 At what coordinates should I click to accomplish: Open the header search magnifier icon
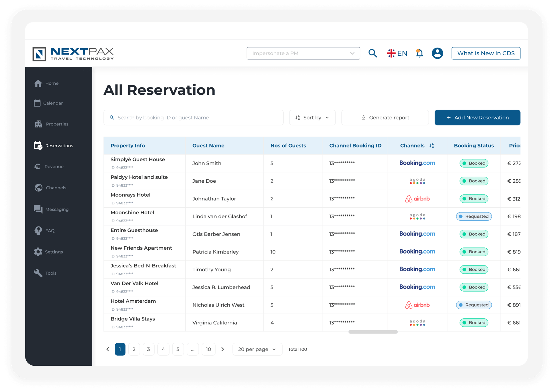[373, 53]
